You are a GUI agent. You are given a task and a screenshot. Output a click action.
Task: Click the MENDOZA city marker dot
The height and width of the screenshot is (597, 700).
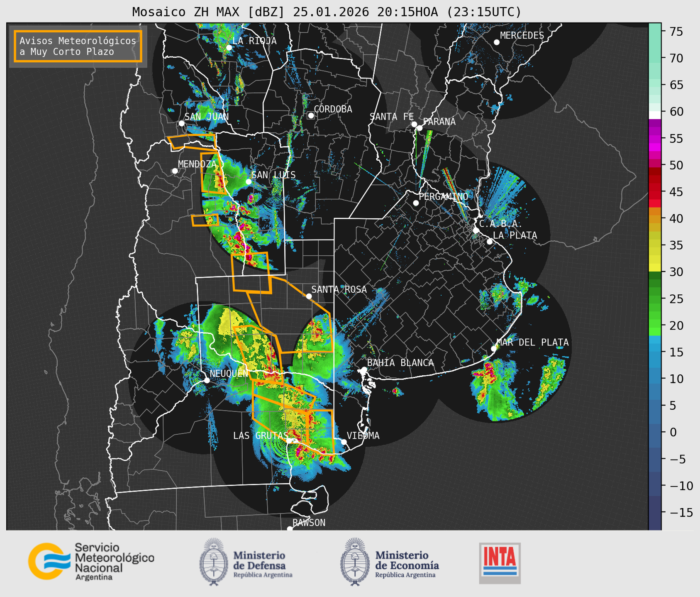click(x=175, y=171)
